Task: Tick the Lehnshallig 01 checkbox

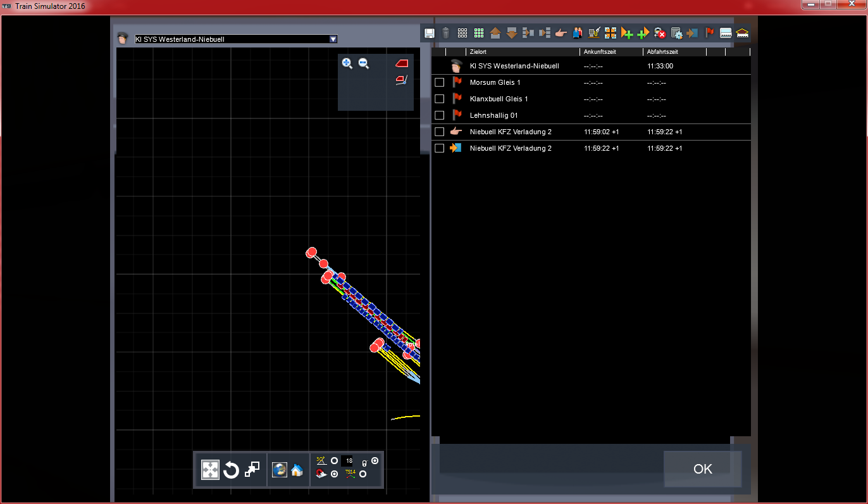Action: 440,115
